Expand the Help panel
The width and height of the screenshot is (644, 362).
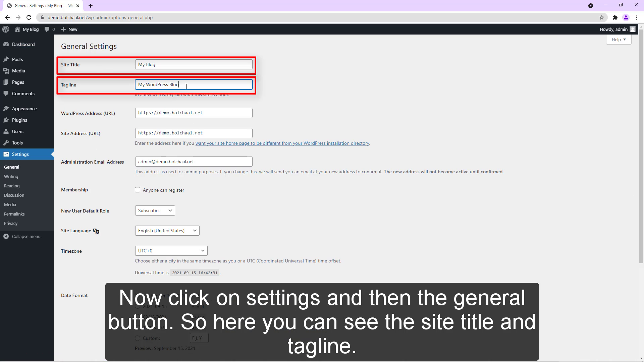619,40
